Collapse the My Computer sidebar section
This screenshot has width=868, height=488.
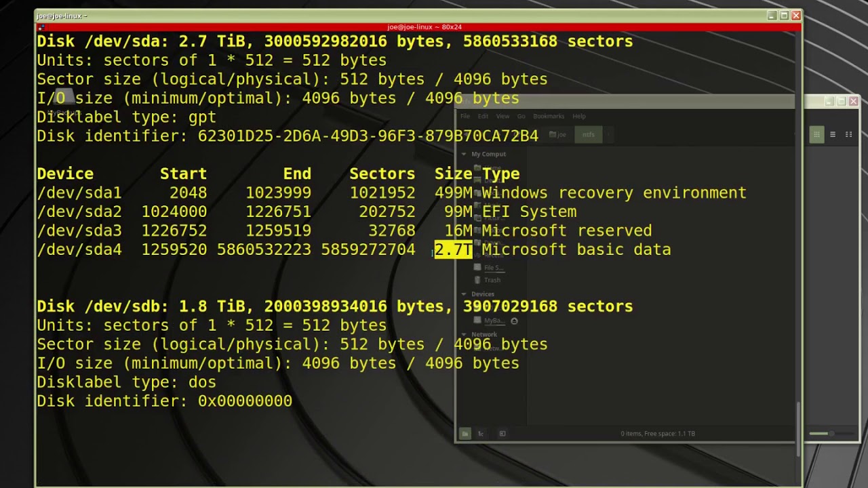tap(465, 155)
